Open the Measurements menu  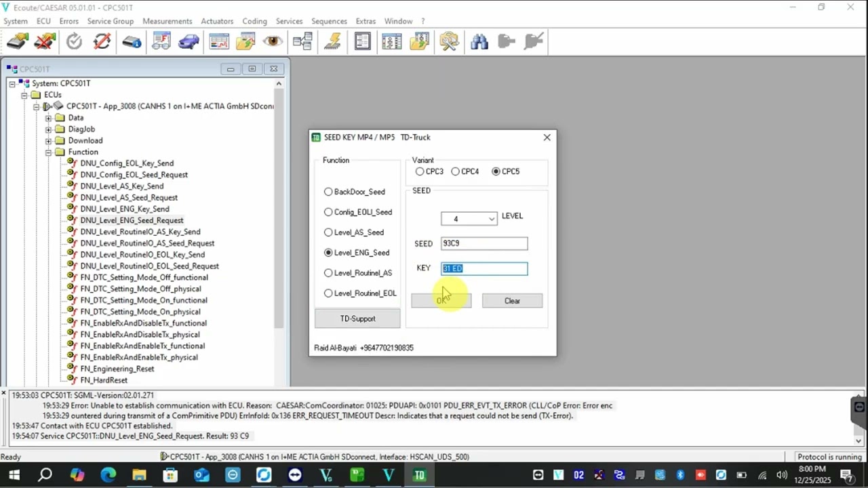(x=167, y=21)
